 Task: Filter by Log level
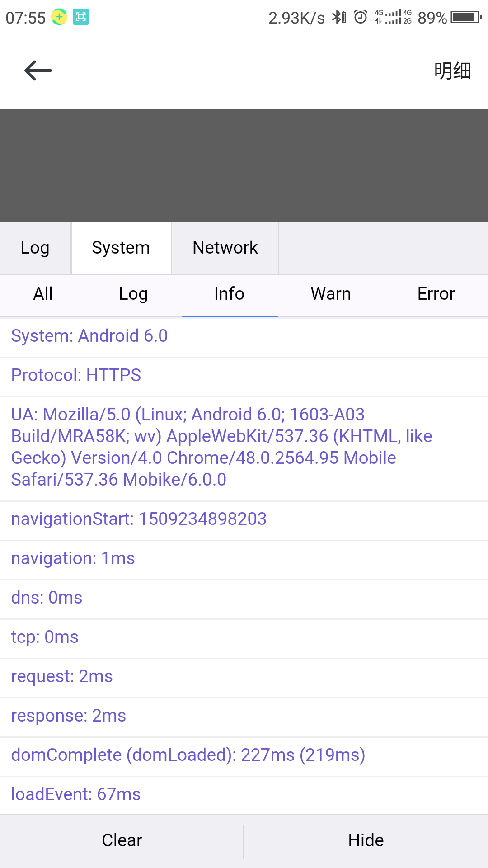click(x=133, y=294)
